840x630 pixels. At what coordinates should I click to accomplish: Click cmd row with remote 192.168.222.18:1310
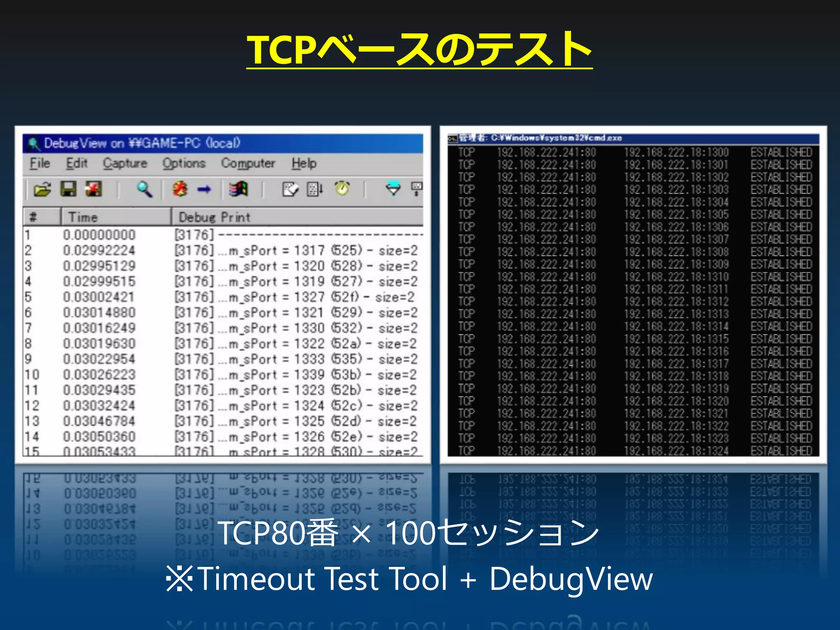click(635, 277)
